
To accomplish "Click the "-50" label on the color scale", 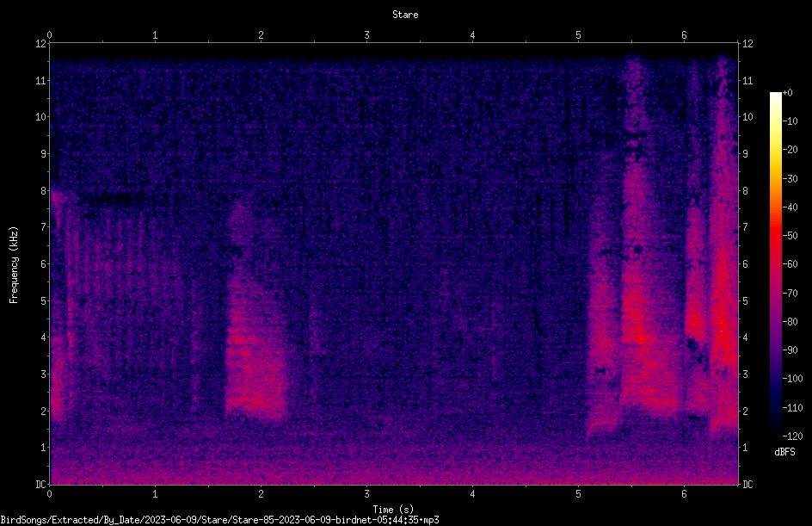I will pyautogui.click(x=790, y=236).
